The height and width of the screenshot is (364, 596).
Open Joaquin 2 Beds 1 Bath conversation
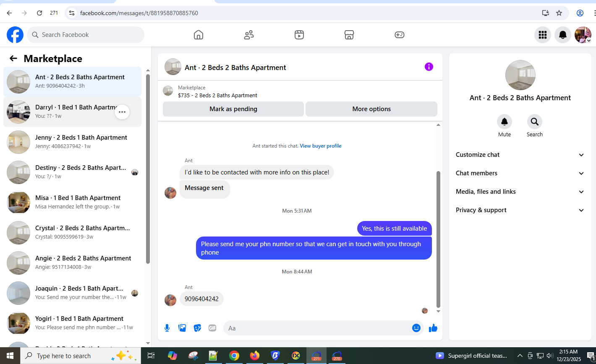pyautogui.click(x=72, y=293)
